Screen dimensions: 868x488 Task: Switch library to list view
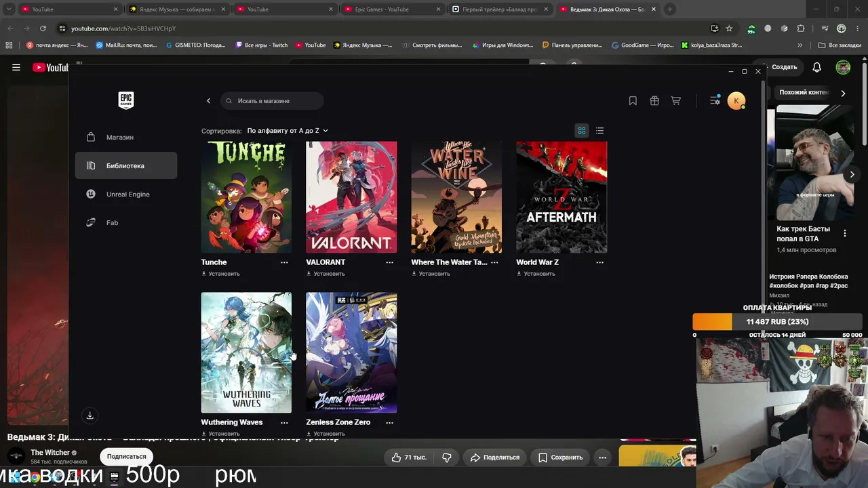pyautogui.click(x=599, y=131)
